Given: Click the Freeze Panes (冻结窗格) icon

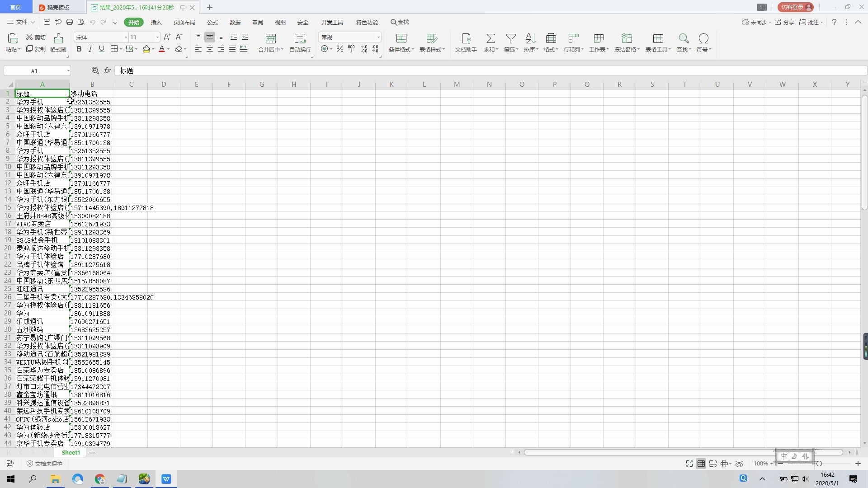Looking at the screenshot, I should pyautogui.click(x=627, y=38).
